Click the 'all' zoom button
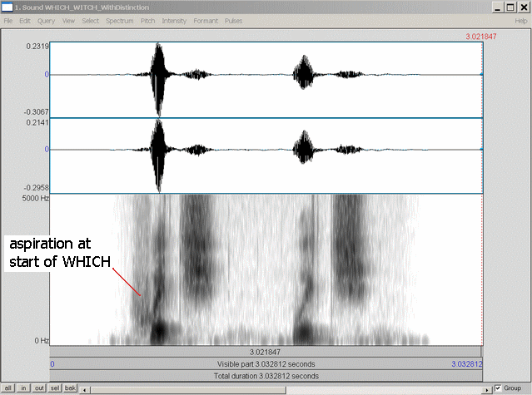 tap(7, 388)
